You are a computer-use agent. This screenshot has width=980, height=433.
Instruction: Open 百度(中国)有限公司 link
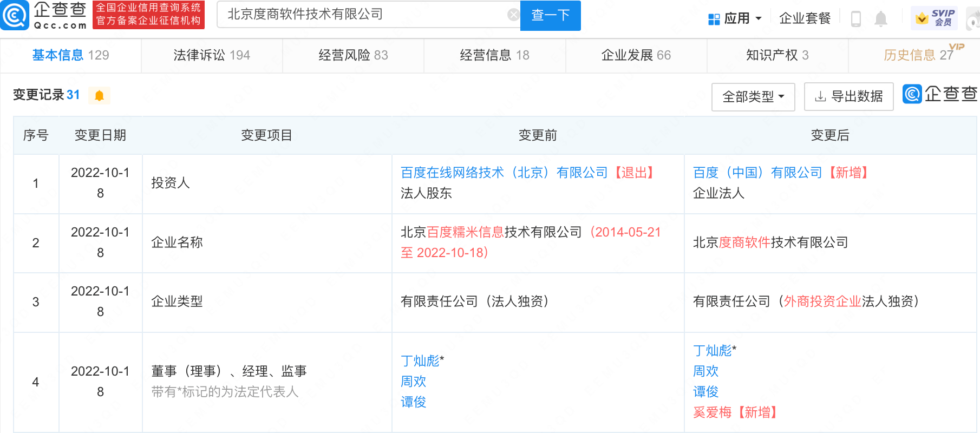(757, 173)
